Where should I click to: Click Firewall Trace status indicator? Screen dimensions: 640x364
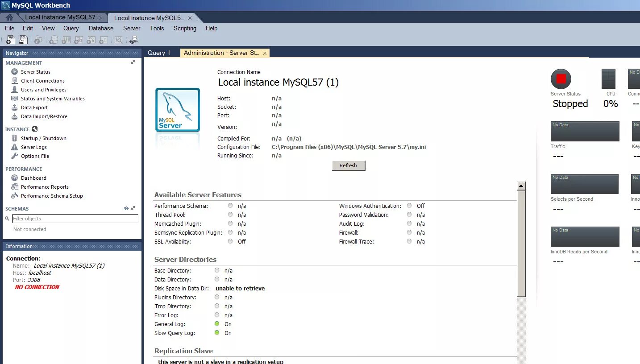click(x=409, y=241)
